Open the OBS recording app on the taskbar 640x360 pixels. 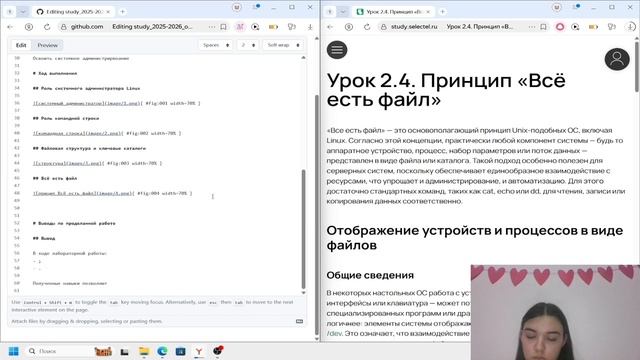[x=218, y=351]
